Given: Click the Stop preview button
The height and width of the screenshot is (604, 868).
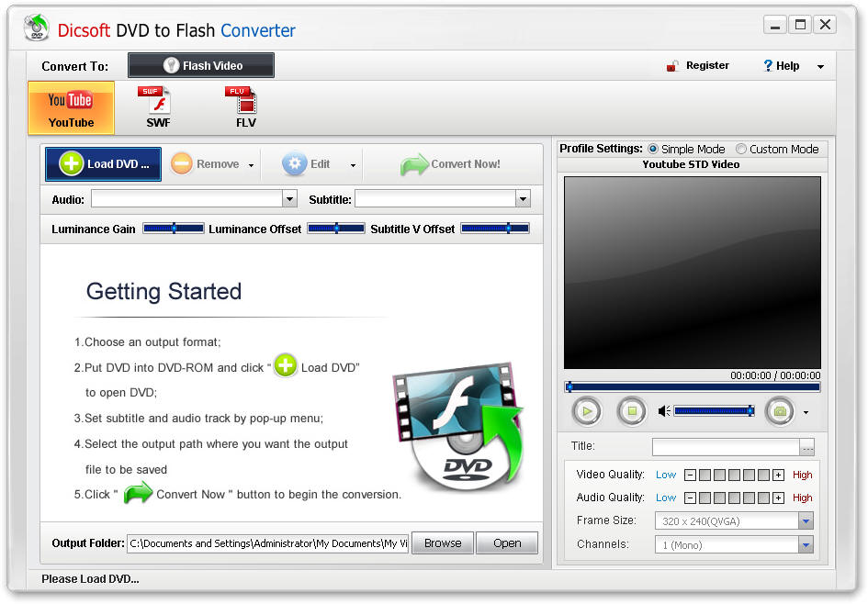Looking at the screenshot, I should [x=632, y=411].
